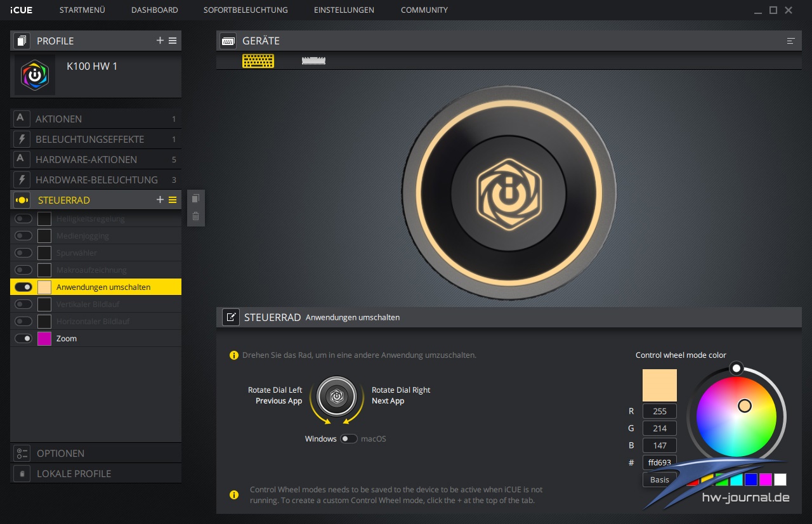Viewport: 812px width, 524px height.
Task: Copy the selected wheel mode
Action: coord(195,199)
